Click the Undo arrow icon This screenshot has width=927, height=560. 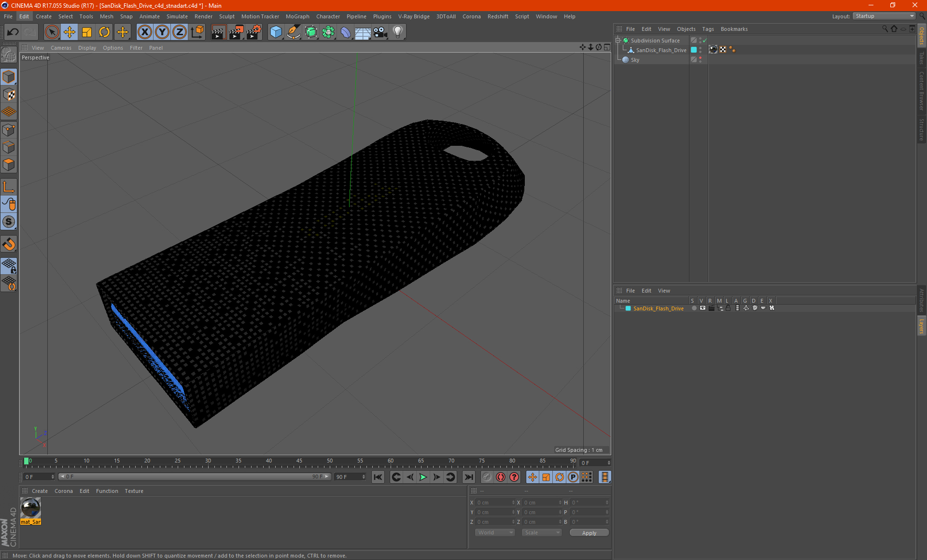pyautogui.click(x=13, y=32)
